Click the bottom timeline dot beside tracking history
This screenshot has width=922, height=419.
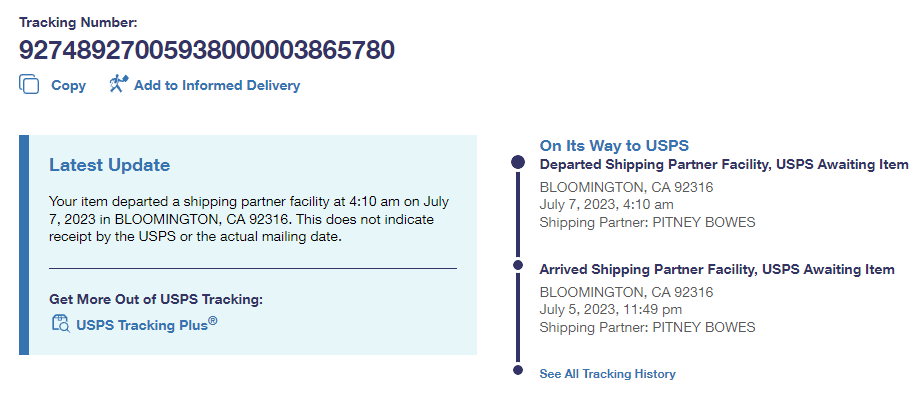click(517, 371)
